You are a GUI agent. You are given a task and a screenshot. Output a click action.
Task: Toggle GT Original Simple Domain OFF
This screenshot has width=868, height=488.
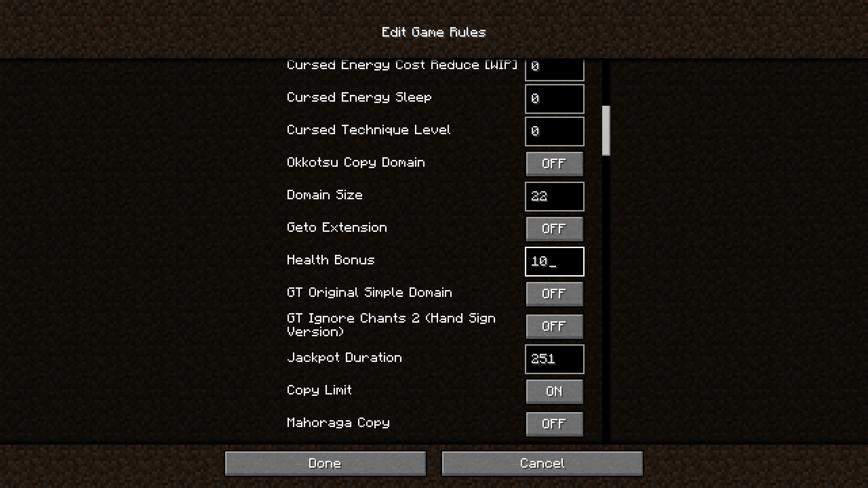click(x=554, y=294)
